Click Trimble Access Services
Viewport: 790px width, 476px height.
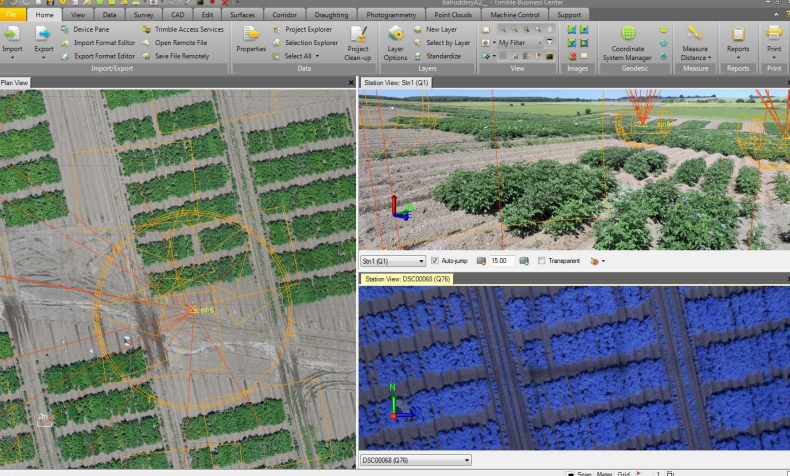point(189,30)
